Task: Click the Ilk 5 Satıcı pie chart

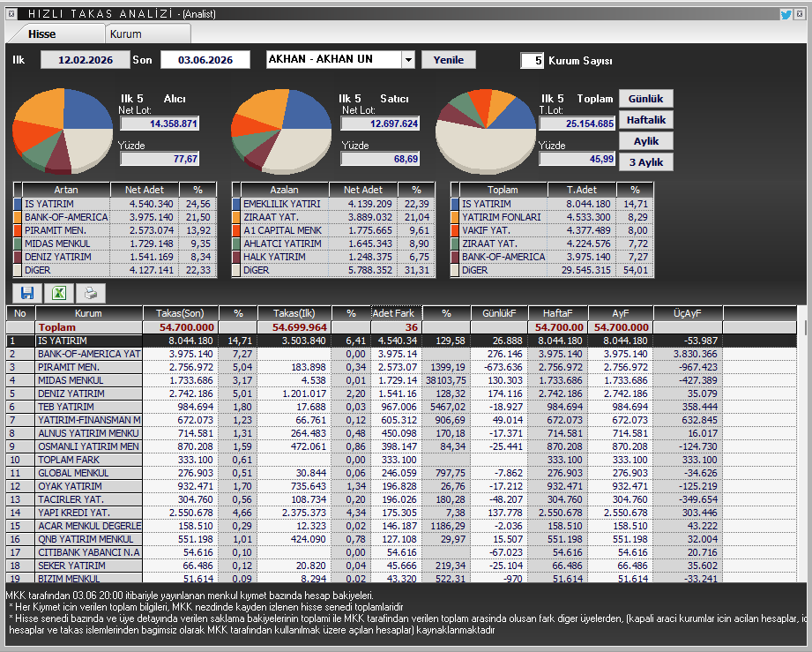Action: [281, 131]
